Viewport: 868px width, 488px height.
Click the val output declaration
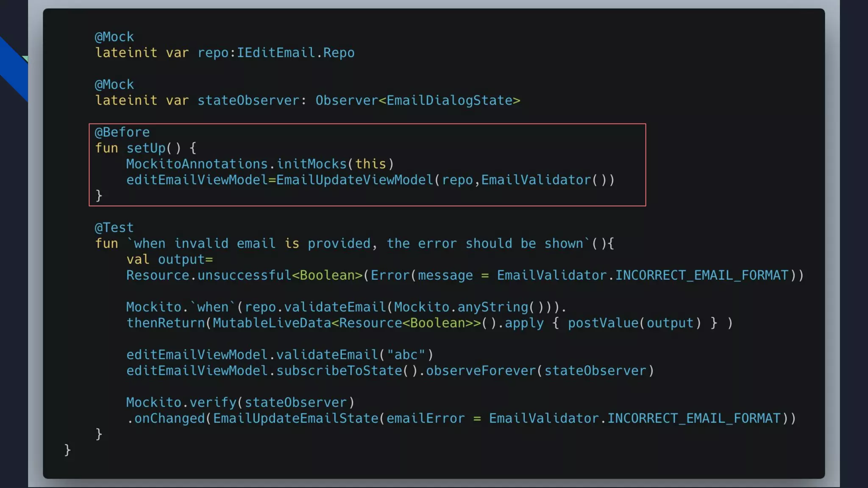170,259
